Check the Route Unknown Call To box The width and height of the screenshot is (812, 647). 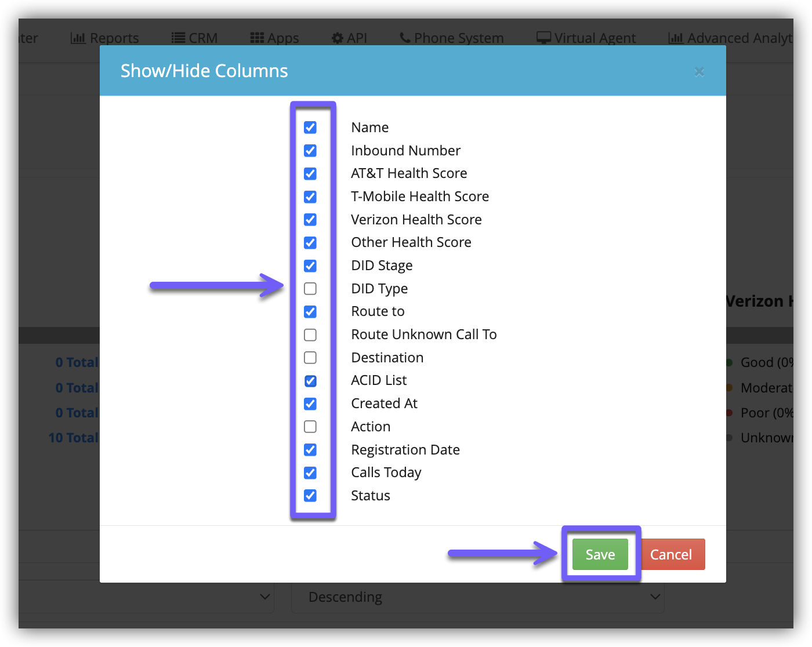[x=310, y=335]
